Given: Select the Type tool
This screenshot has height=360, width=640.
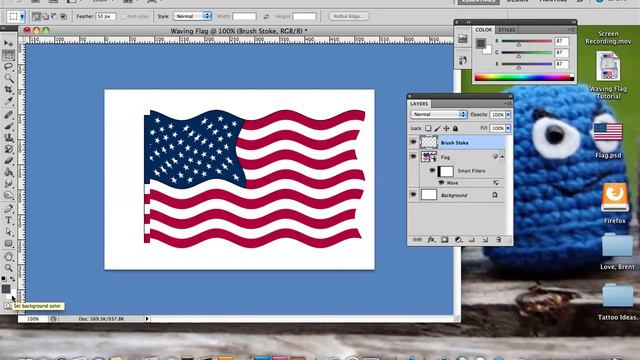Looking at the screenshot, I should [8, 220].
